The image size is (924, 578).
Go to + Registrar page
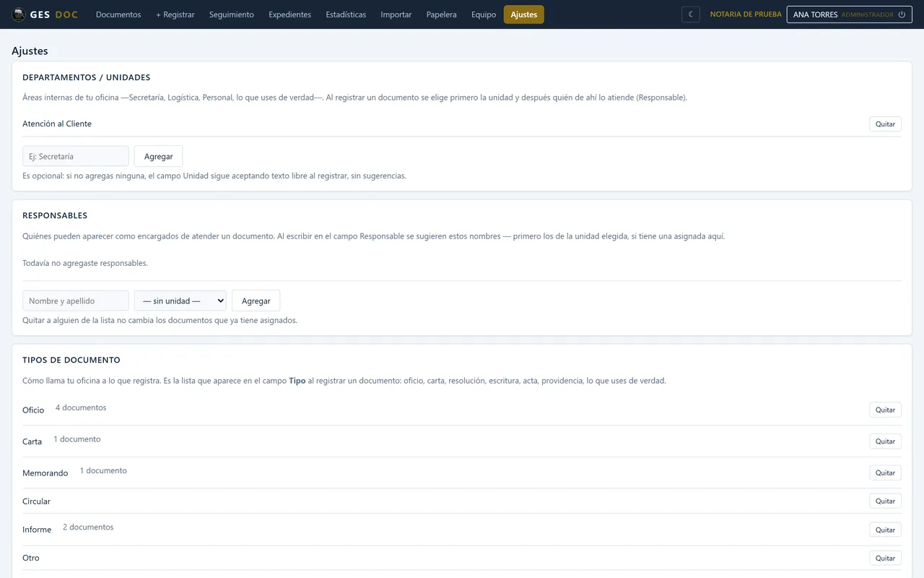(175, 14)
